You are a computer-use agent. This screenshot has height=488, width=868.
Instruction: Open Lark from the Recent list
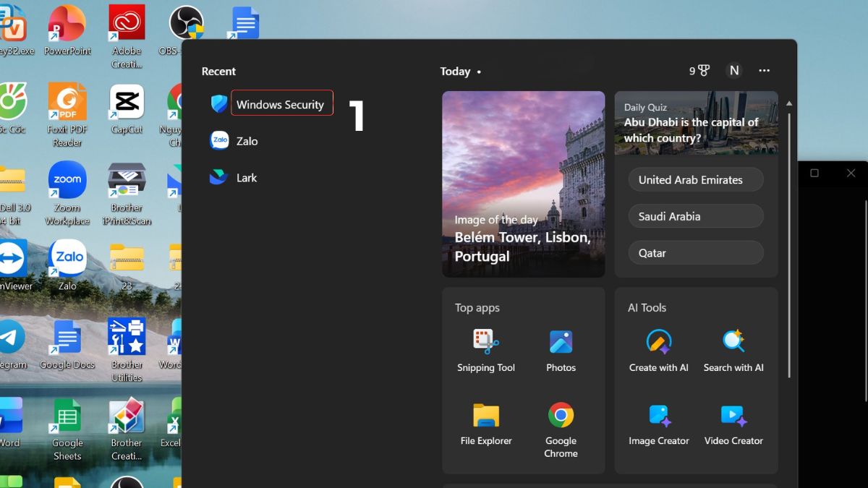(x=247, y=177)
